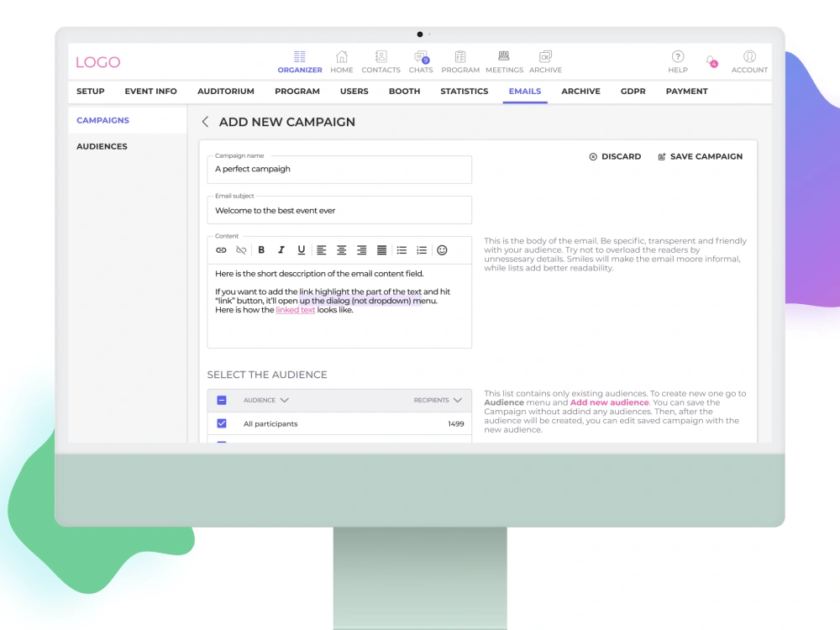Select the EMAILS tab

click(x=525, y=91)
